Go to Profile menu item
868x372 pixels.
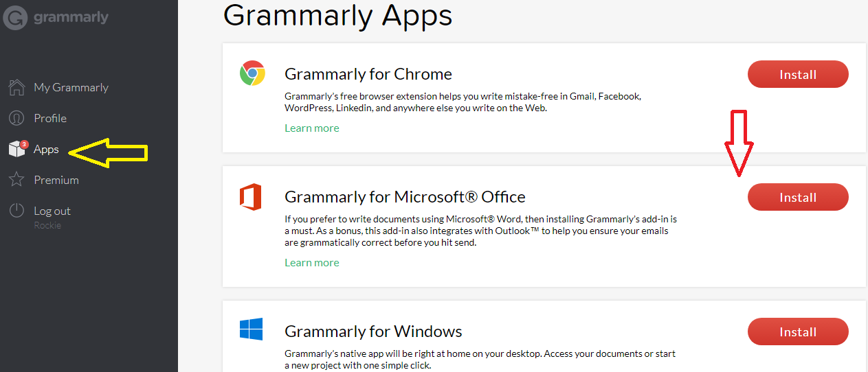coord(50,118)
